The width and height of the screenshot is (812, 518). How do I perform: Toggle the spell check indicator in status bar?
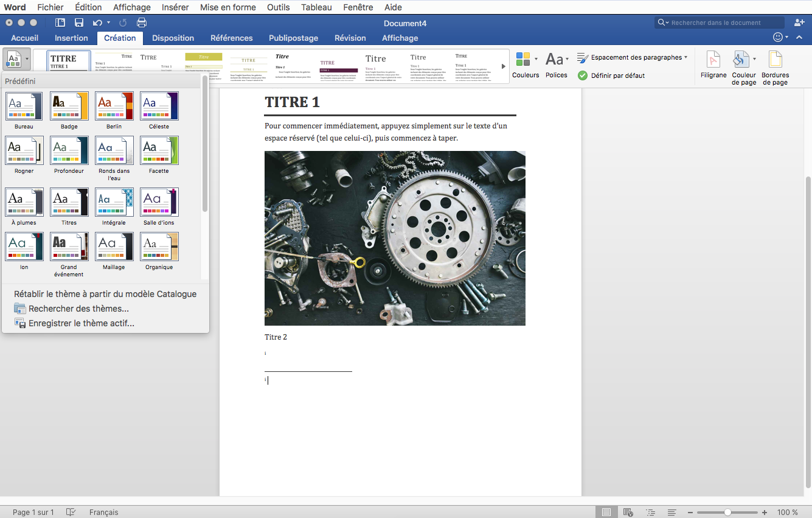(71, 512)
